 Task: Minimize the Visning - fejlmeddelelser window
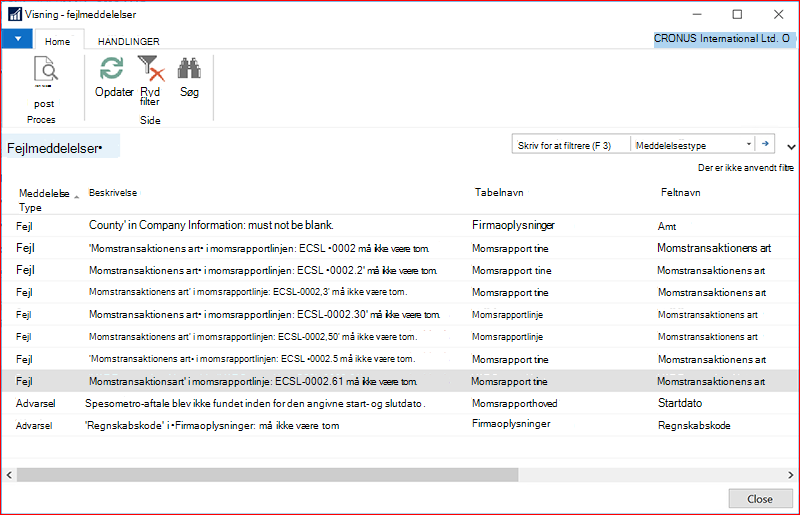point(697,14)
